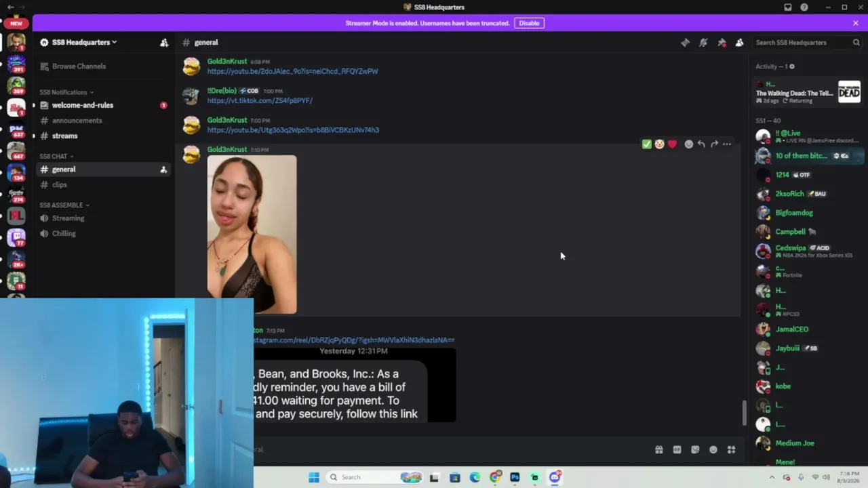Click invite people icon beside server name
868x488 pixels.
tap(164, 42)
